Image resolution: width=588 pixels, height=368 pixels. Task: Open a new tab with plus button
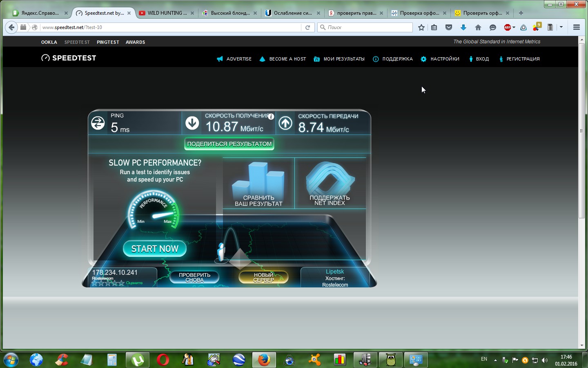521,13
